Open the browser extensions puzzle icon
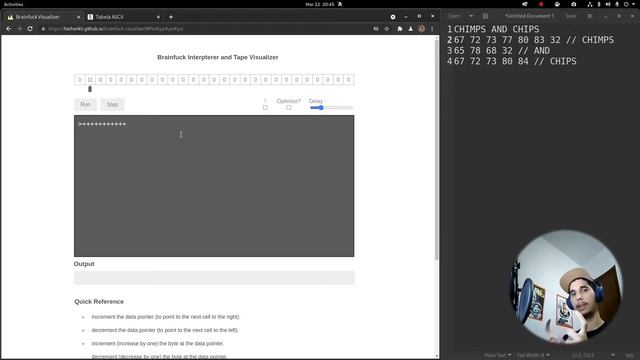This screenshot has height=360, width=640. (x=400, y=29)
